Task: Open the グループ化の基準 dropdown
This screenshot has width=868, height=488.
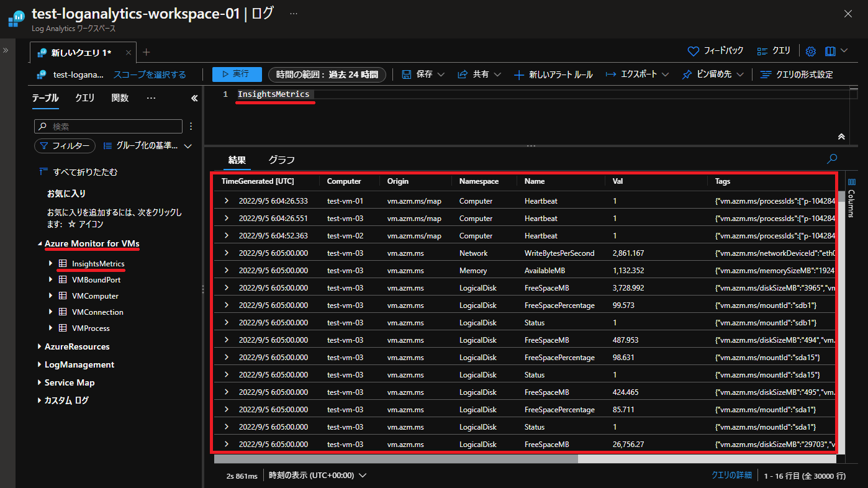Action: click(x=147, y=146)
